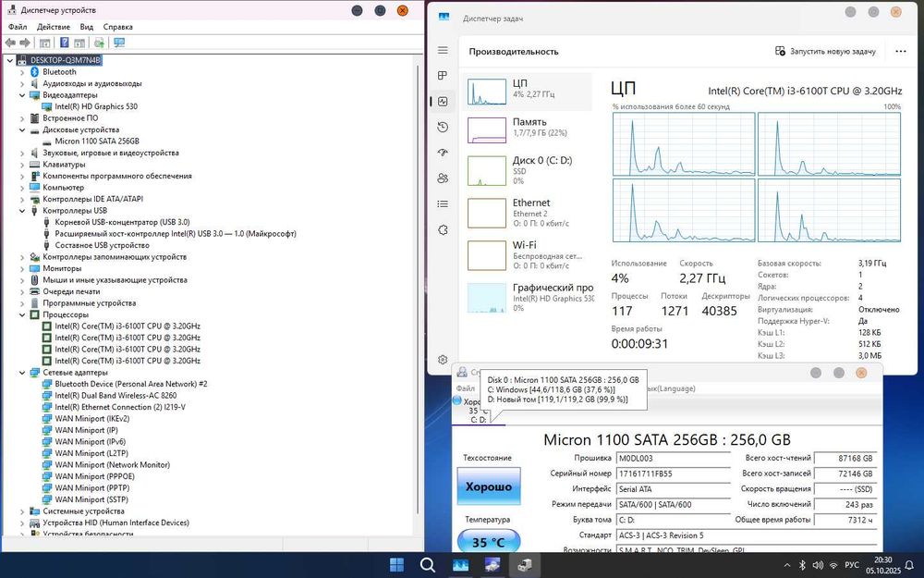924x578 pixels.
Task: Open the Действие menu in Device Manager
Action: pyautogui.click(x=53, y=27)
